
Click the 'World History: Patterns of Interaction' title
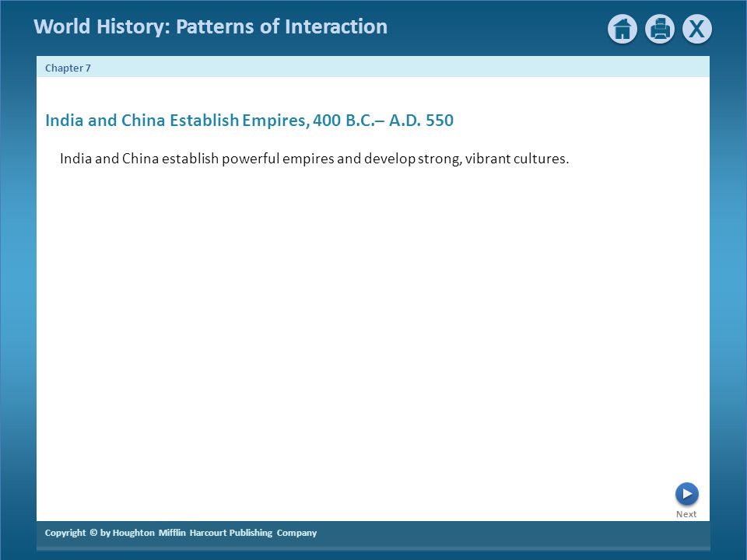(211, 26)
